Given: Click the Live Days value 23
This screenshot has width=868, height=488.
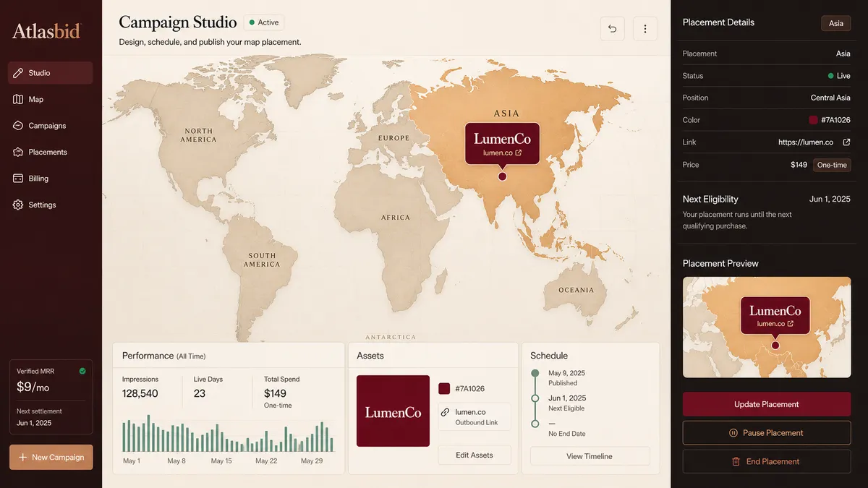Looking at the screenshot, I should 200,394.
